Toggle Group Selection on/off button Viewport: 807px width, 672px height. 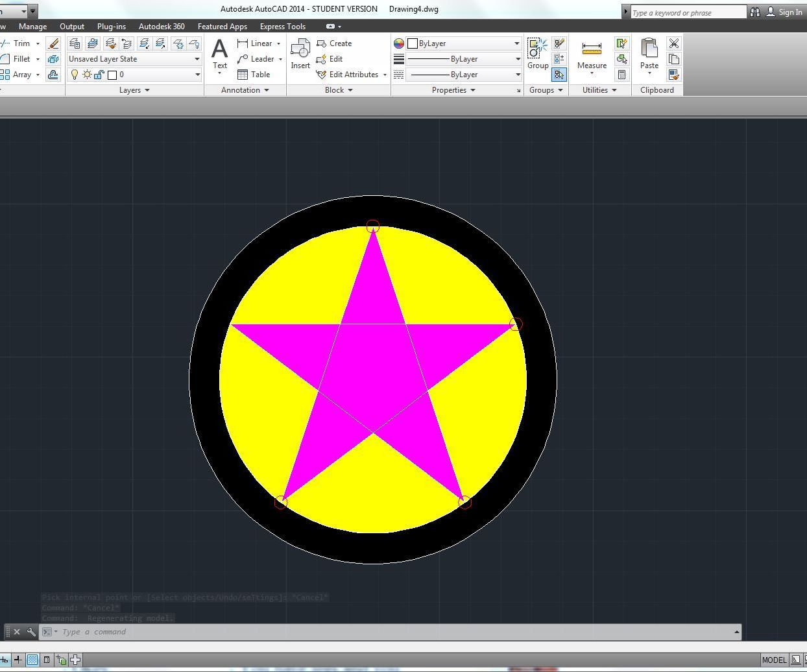pyautogui.click(x=559, y=75)
